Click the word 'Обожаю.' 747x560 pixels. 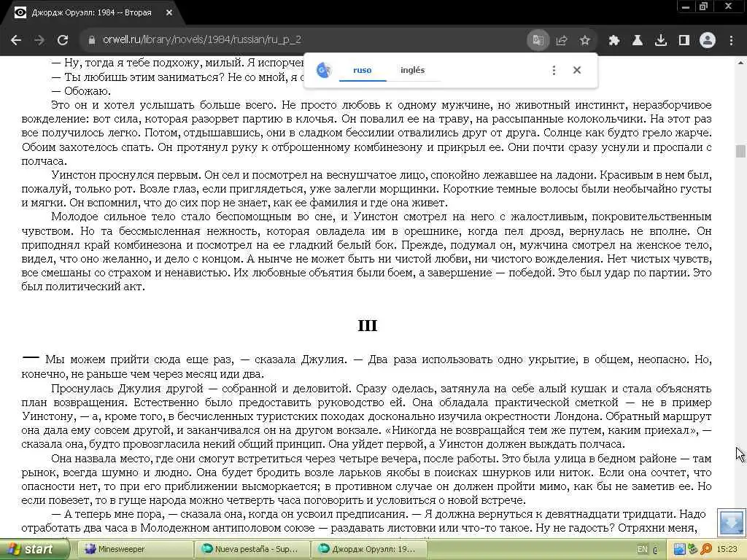point(88,91)
